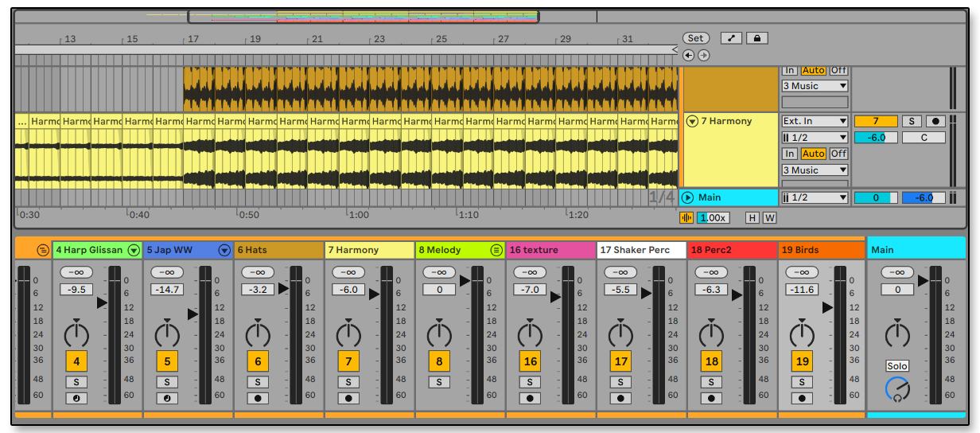Arm the 6 Hats track for recording

tap(258, 398)
